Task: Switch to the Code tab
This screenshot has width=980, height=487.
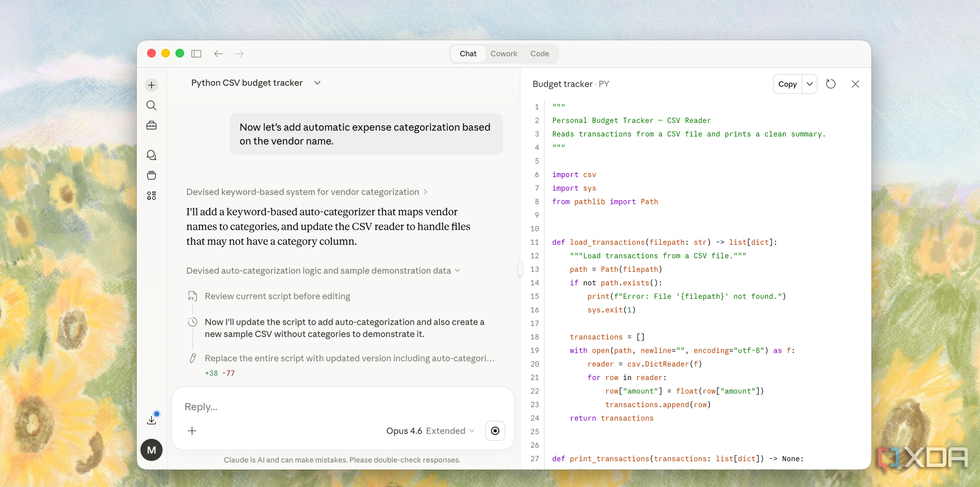Action: pos(540,54)
